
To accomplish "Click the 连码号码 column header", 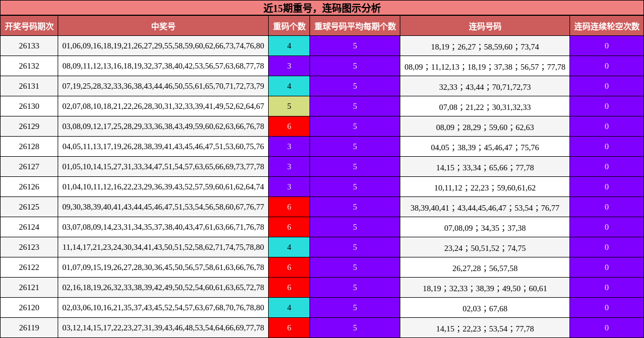I will [x=485, y=26].
